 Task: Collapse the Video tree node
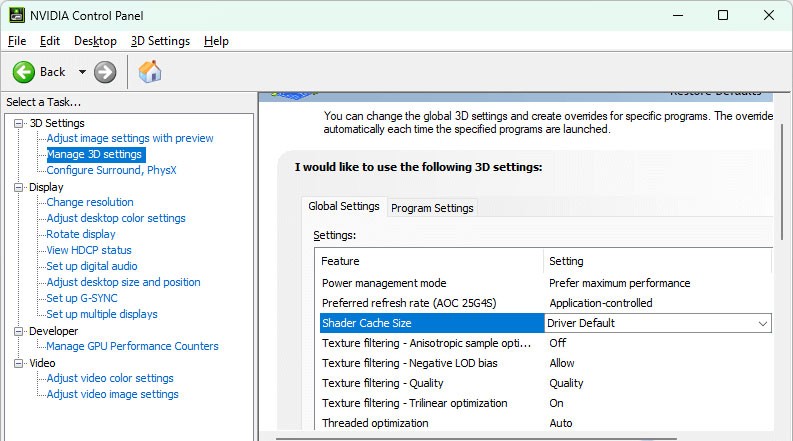(x=18, y=363)
